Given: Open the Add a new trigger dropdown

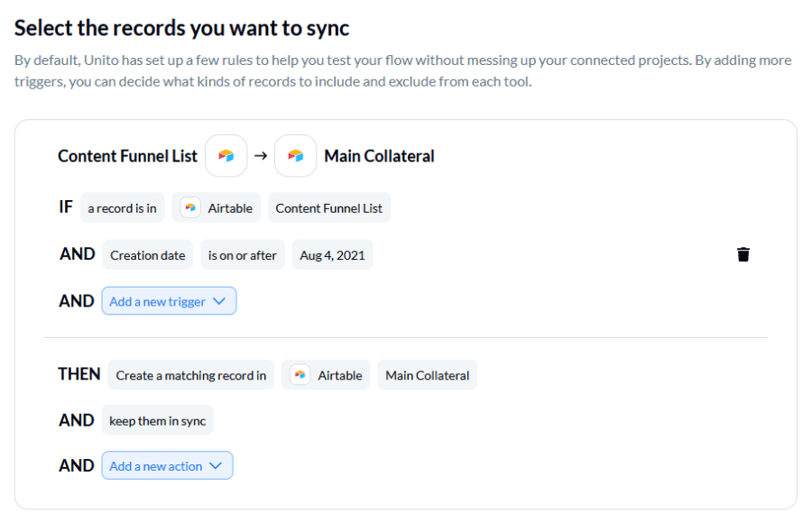Looking at the screenshot, I should coord(169,300).
